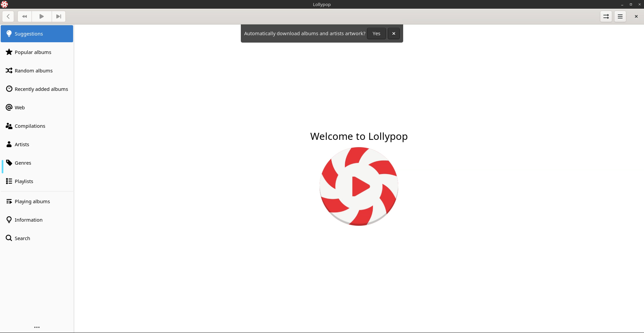Click the clock icon for Recently added

(9, 89)
